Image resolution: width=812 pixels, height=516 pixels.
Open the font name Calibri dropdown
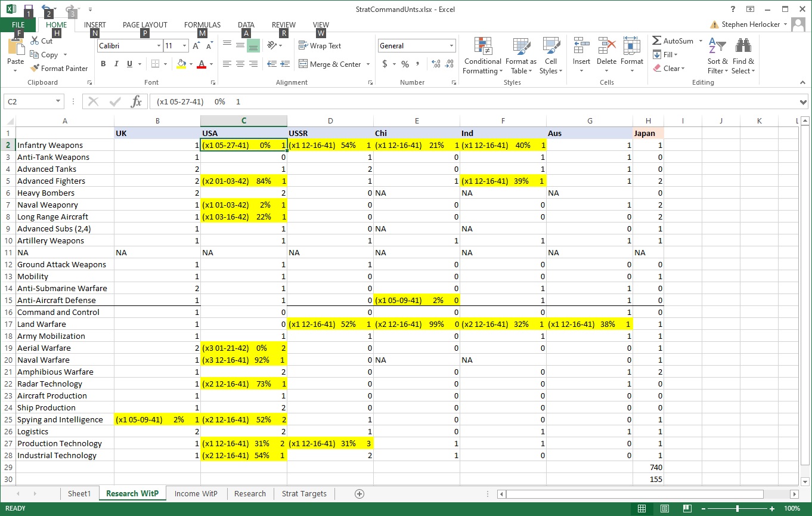159,46
